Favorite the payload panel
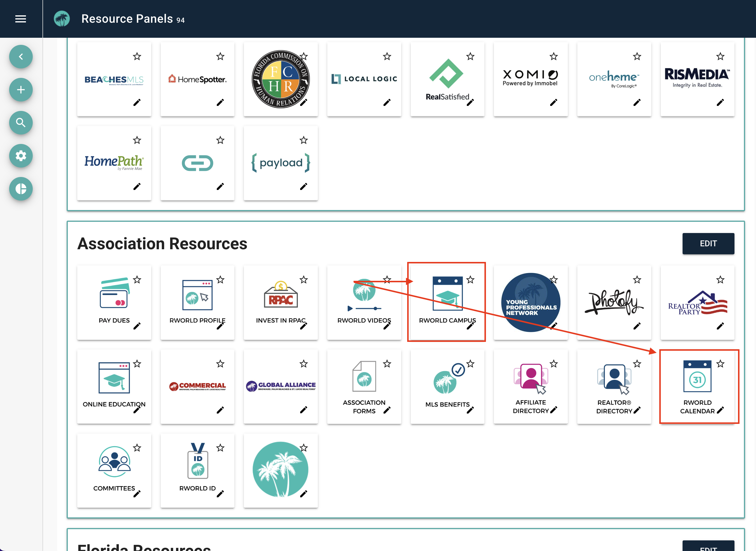The height and width of the screenshot is (551, 756). tap(304, 140)
